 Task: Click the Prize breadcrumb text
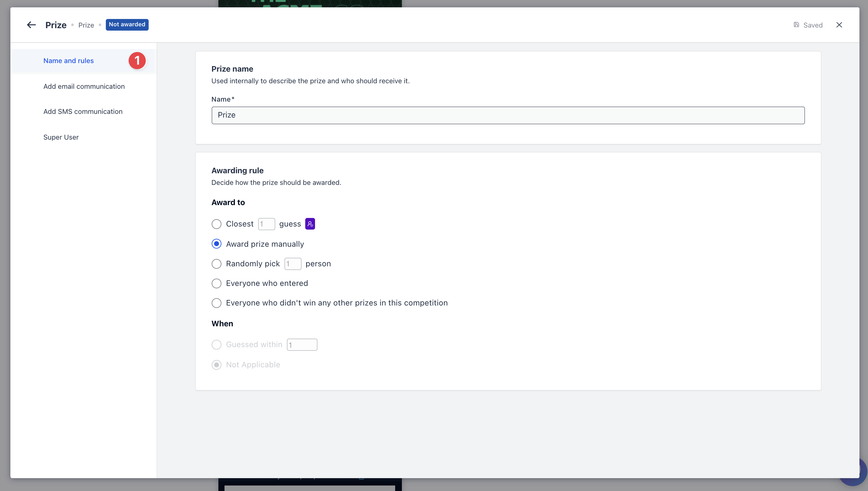86,25
